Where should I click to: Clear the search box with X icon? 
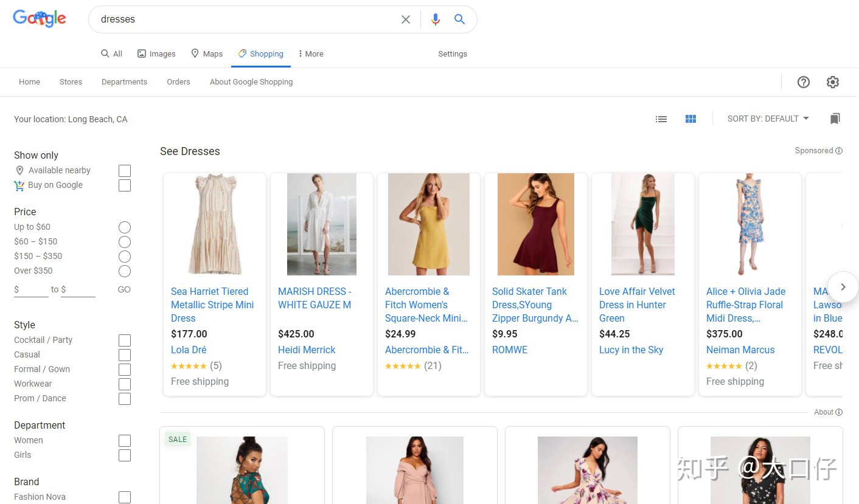[406, 19]
